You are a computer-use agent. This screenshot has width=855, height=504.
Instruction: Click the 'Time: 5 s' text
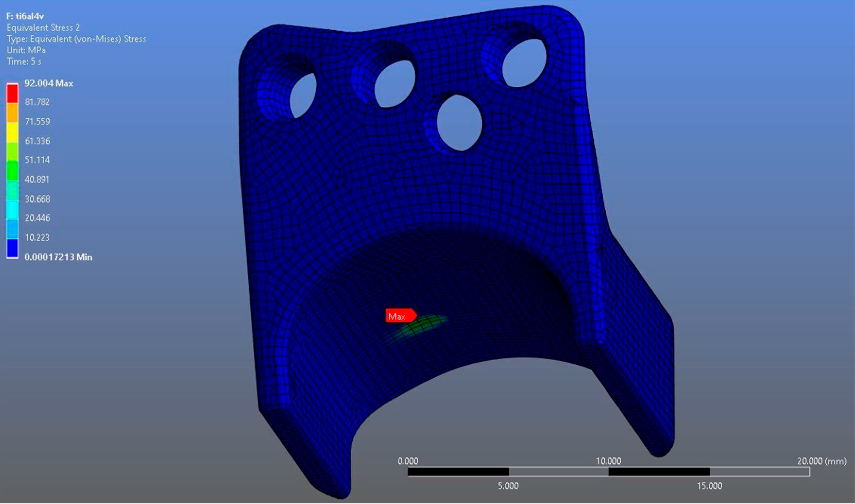click(24, 62)
